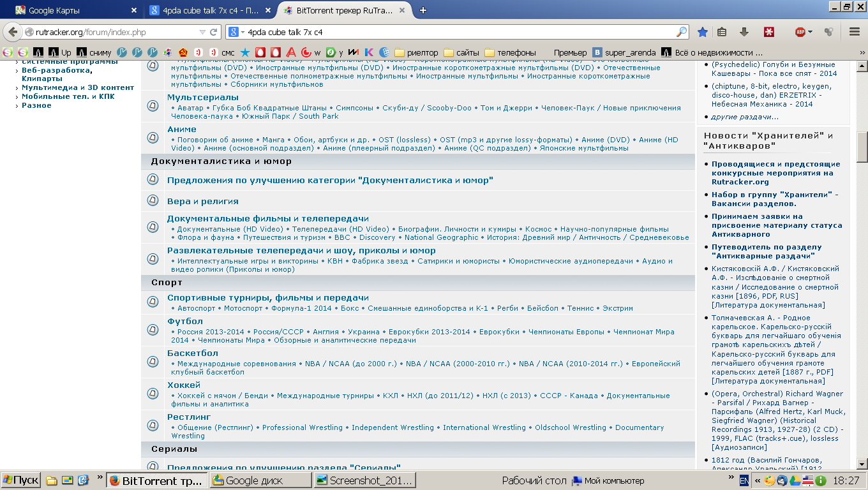
Task: Open the 'телефоны' bookmarks folder
Action: pyautogui.click(x=511, y=52)
